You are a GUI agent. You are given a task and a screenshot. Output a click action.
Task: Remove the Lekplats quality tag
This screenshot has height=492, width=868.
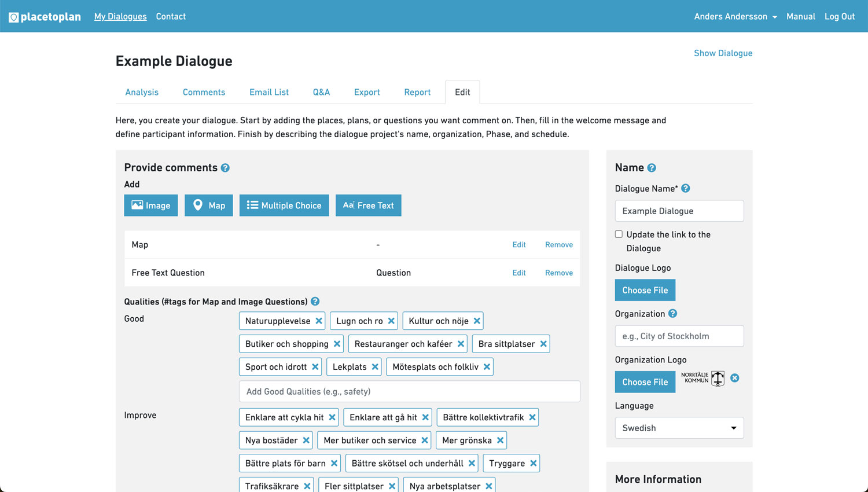pyautogui.click(x=375, y=367)
